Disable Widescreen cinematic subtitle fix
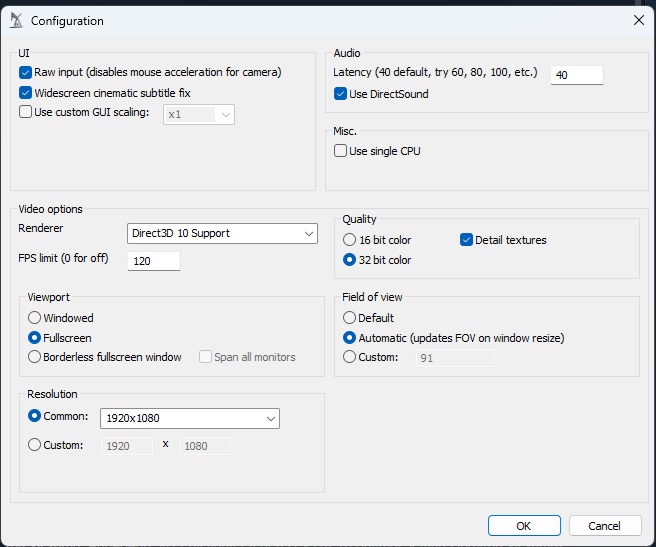656x547 pixels. (x=26, y=93)
